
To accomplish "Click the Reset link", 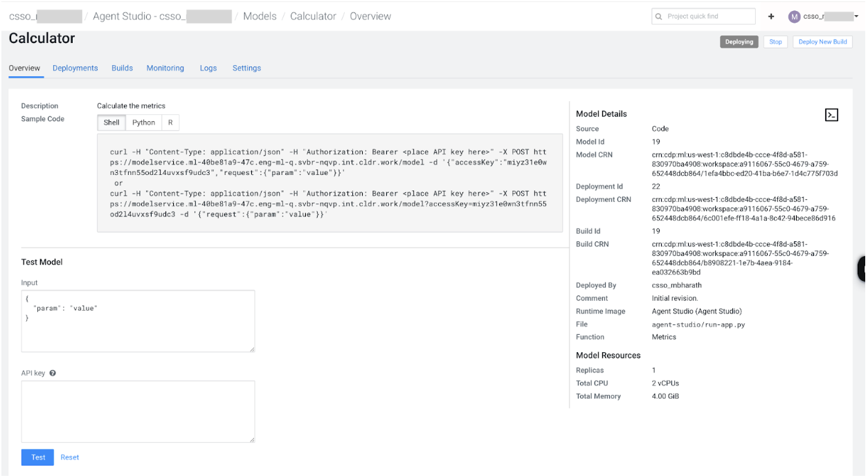I will point(70,457).
